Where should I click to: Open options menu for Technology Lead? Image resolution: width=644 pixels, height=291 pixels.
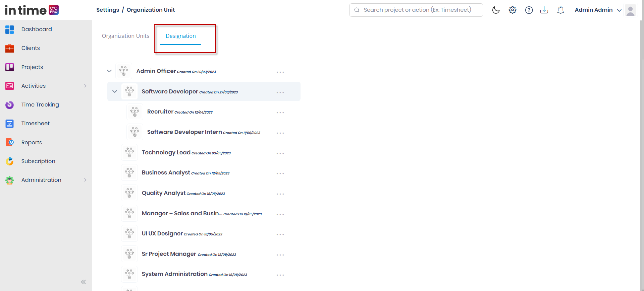[280, 153]
